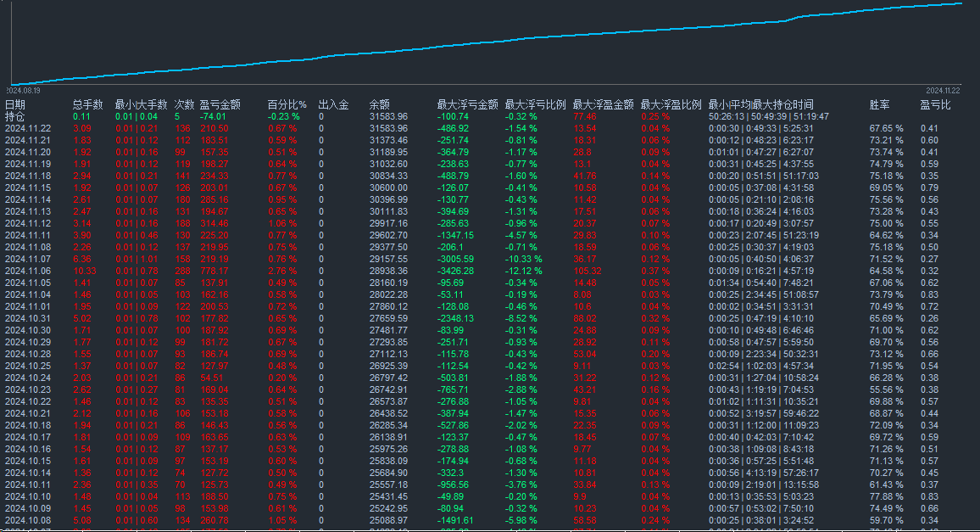Viewport: 980px width, 532px height.
Task: Select the 2024.11.14 date row
Action: pos(28,199)
